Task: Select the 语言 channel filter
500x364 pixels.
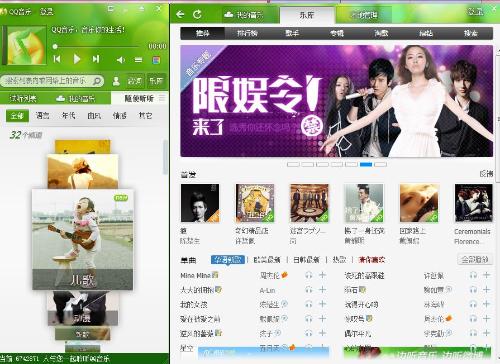Action: click(x=43, y=116)
